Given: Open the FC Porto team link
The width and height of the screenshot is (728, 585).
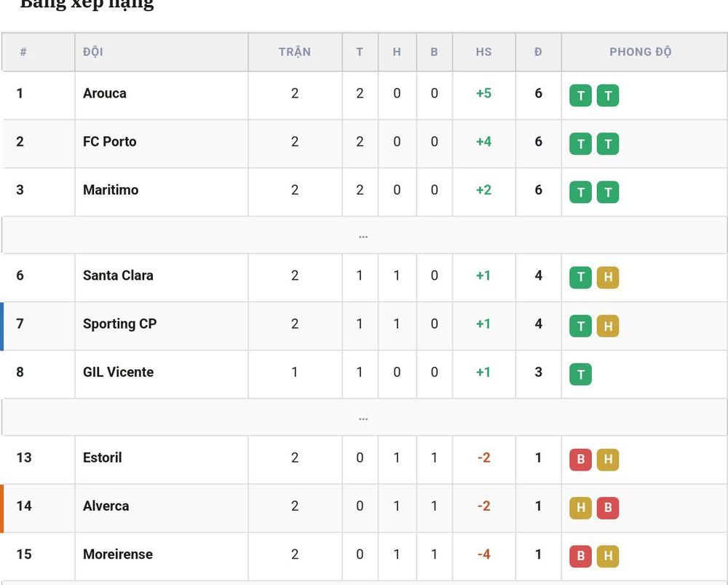Looking at the screenshot, I should [110, 142].
